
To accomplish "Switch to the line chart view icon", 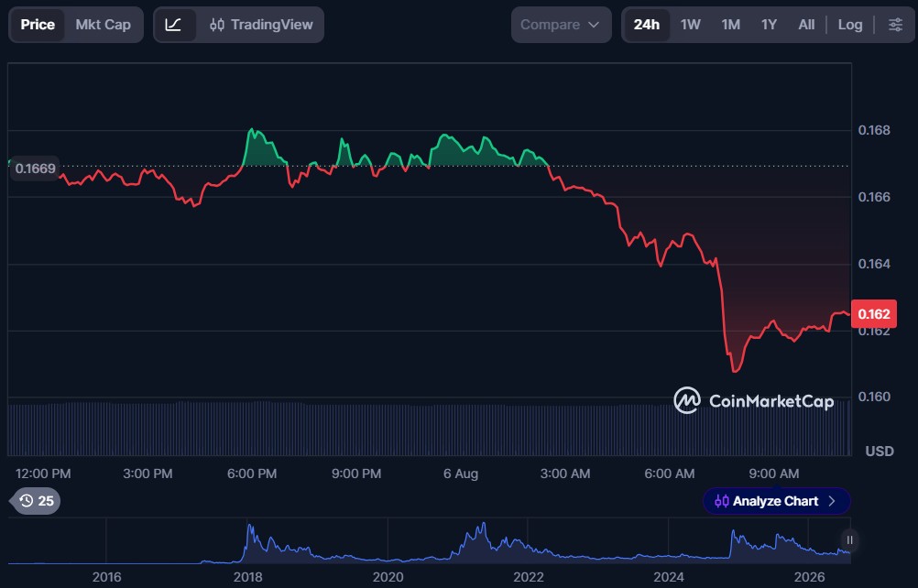I will click(x=174, y=25).
